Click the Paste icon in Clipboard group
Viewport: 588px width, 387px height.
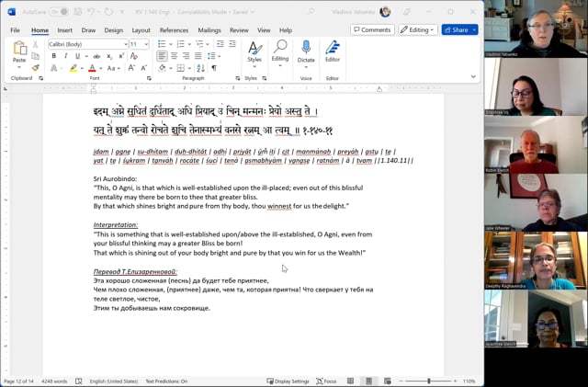(19, 50)
